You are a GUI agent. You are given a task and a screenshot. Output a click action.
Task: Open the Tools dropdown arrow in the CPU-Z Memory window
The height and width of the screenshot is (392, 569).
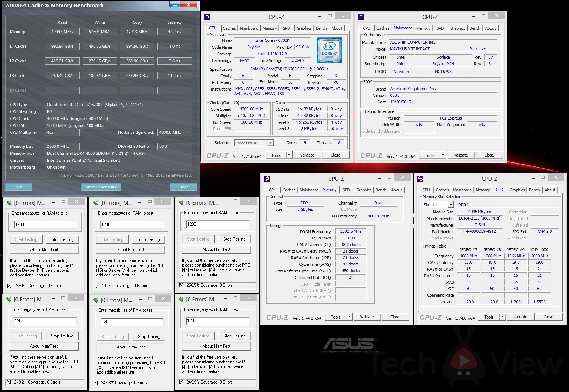pyautogui.click(x=349, y=317)
